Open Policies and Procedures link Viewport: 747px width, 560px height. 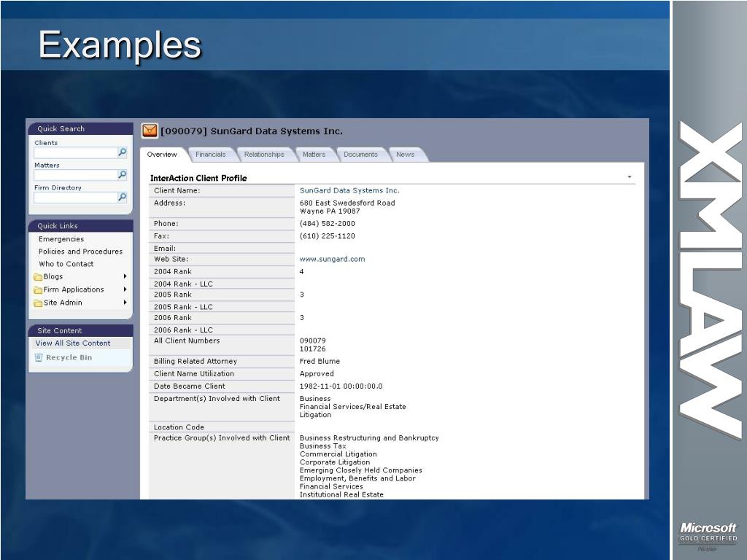coord(80,252)
